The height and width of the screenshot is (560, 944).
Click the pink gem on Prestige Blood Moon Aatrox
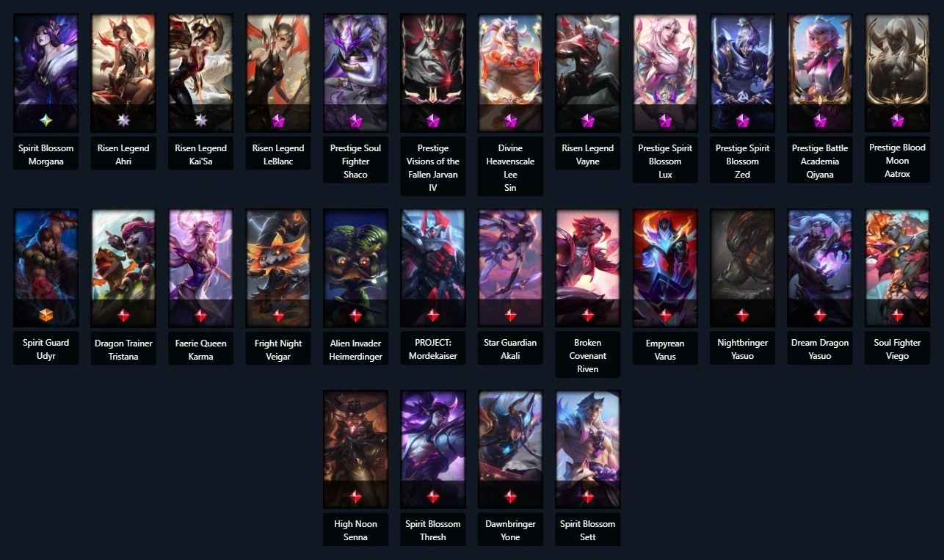tap(897, 120)
